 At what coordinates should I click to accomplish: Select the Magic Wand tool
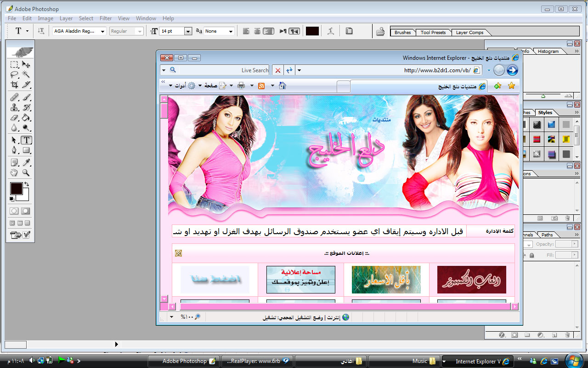(26, 74)
